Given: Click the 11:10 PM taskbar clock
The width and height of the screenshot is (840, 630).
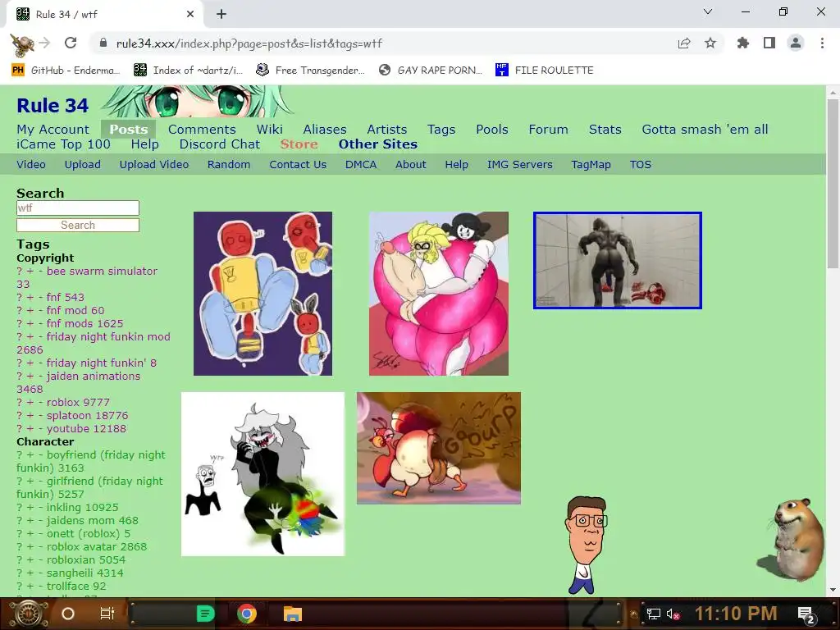Looking at the screenshot, I should (x=736, y=614).
